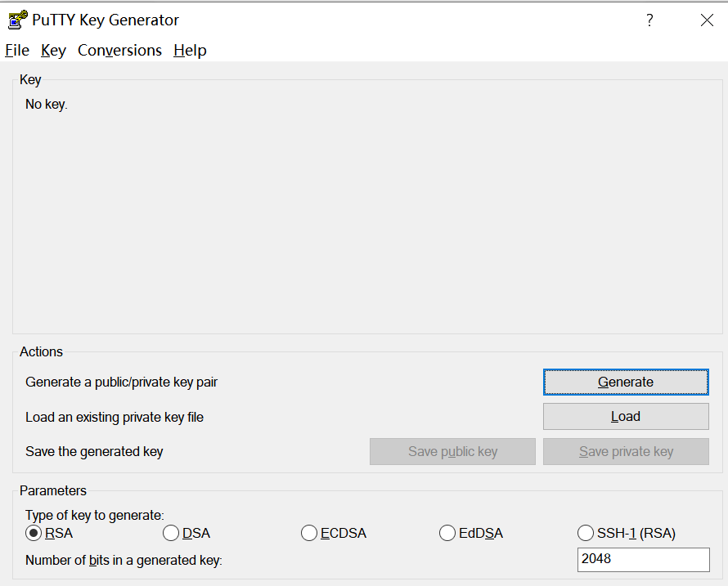Pick the EdDSA radio button
This screenshot has height=586, width=728.
pyautogui.click(x=447, y=534)
